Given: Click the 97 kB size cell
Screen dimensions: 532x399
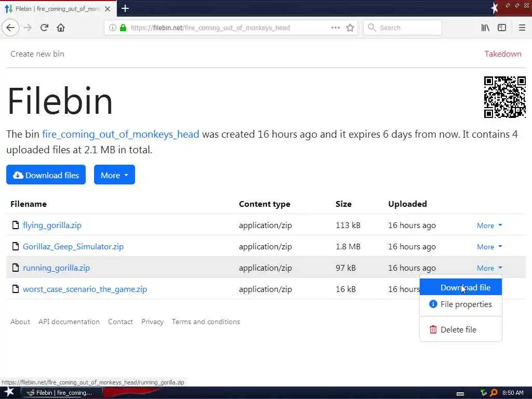Looking at the screenshot, I should pos(345,268).
